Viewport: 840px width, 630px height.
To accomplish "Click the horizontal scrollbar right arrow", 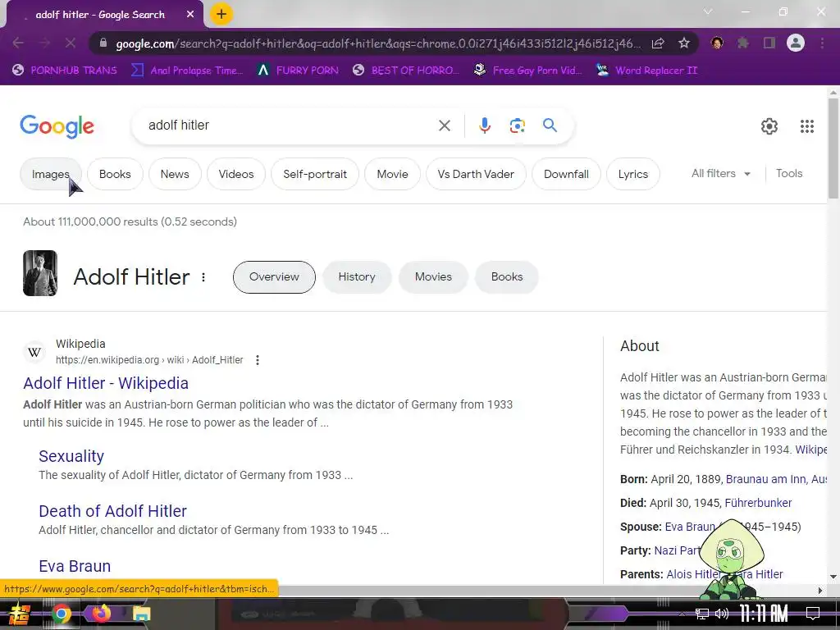I will tap(820, 591).
